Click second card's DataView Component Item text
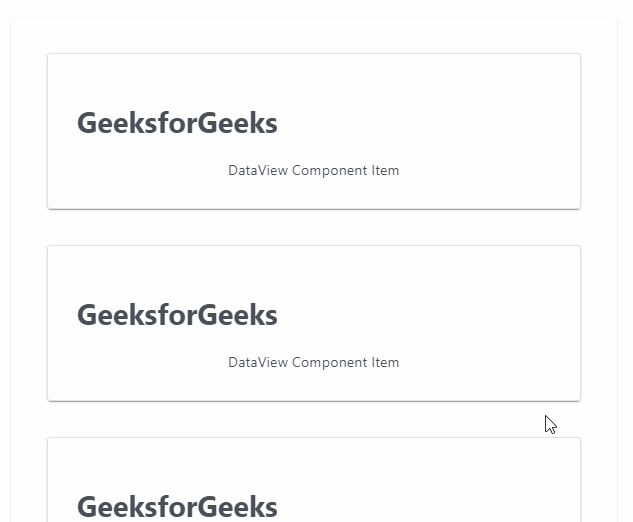Image resolution: width=633 pixels, height=522 pixels. 314,363
